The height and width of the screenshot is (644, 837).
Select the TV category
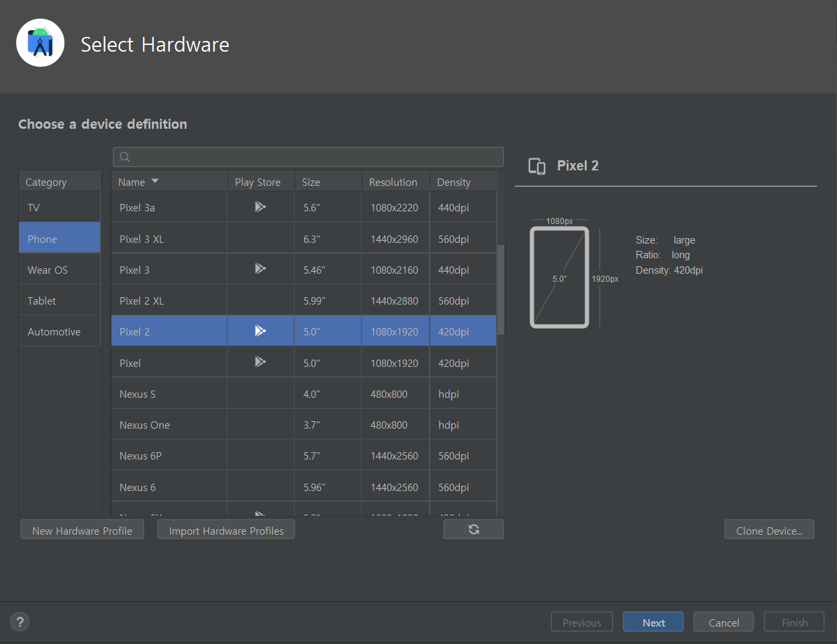click(x=60, y=207)
